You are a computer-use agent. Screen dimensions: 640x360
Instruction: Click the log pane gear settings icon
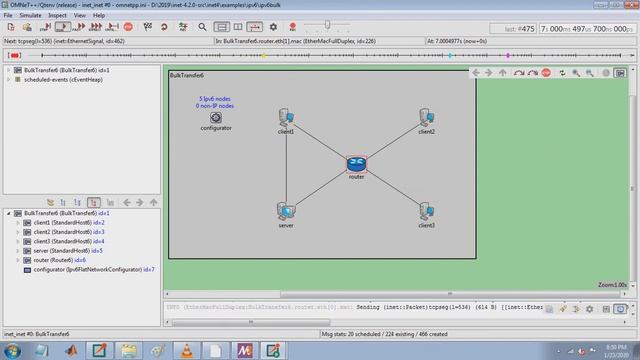[589, 309]
